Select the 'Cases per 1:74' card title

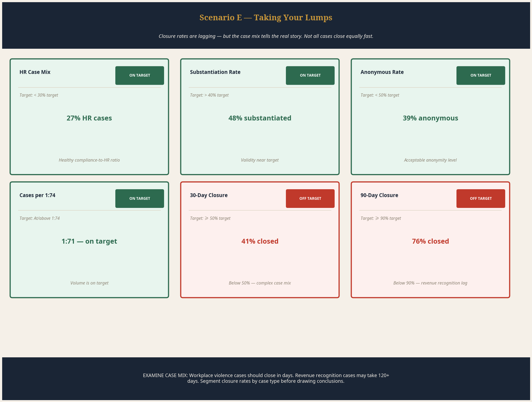(x=37, y=195)
